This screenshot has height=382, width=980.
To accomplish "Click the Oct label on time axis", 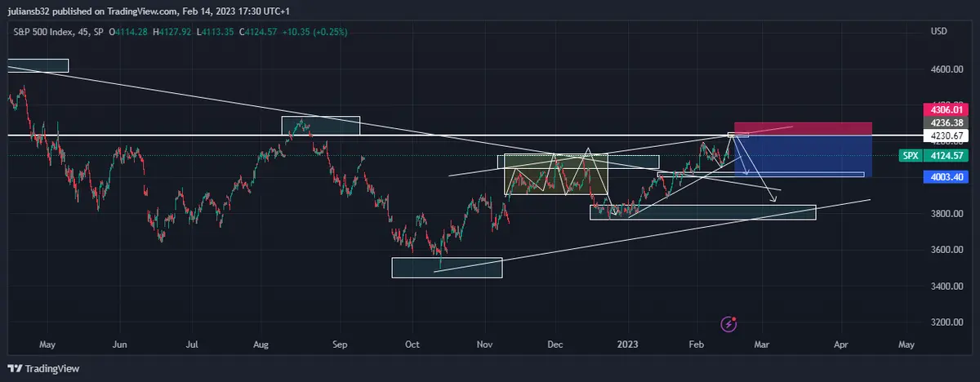I will click(412, 345).
